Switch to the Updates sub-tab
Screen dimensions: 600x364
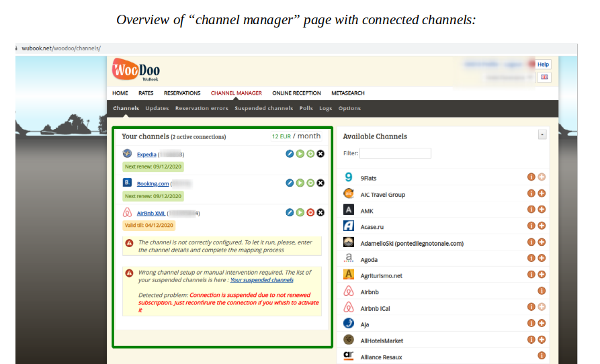pos(157,108)
